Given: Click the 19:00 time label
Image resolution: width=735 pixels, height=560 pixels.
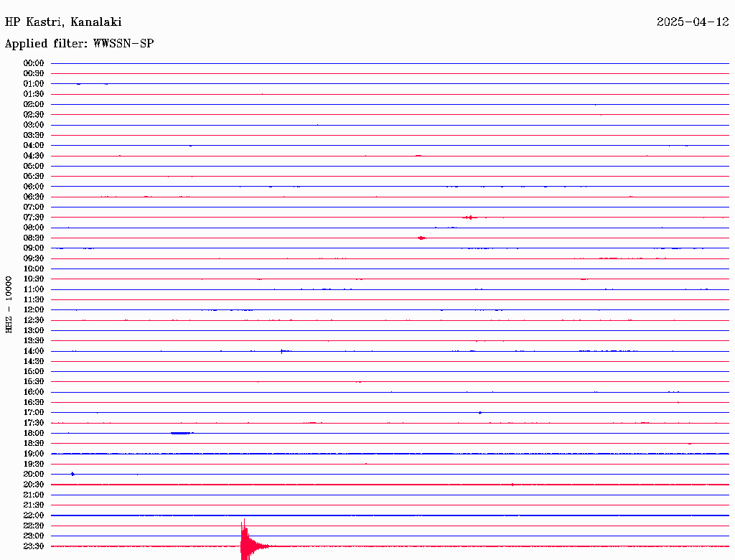Looking at the screenshot, I should click(34, 454).
